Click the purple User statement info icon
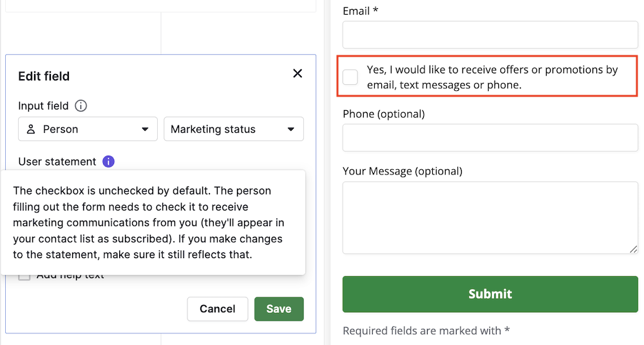Viewport: 644px width, 345px height. click(x=108, y=162)
